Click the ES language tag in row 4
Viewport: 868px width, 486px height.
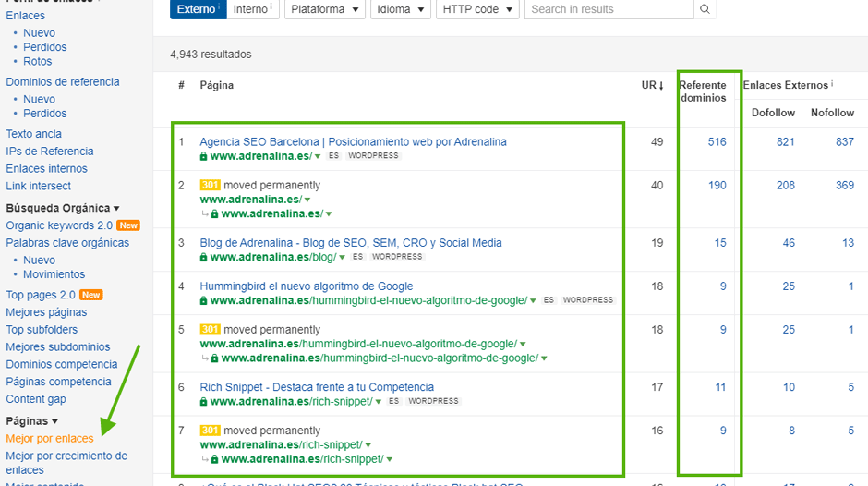[549, 300]
